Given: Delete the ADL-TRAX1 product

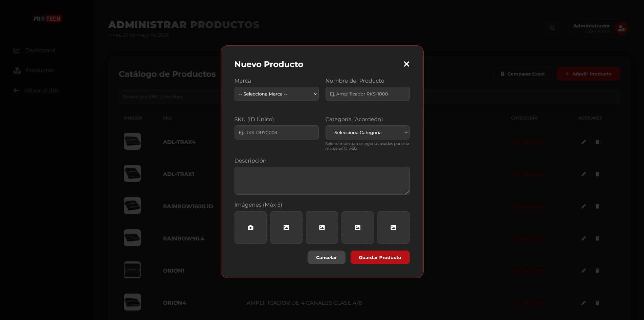Looking at the screenshot, I should pos(597,174).
